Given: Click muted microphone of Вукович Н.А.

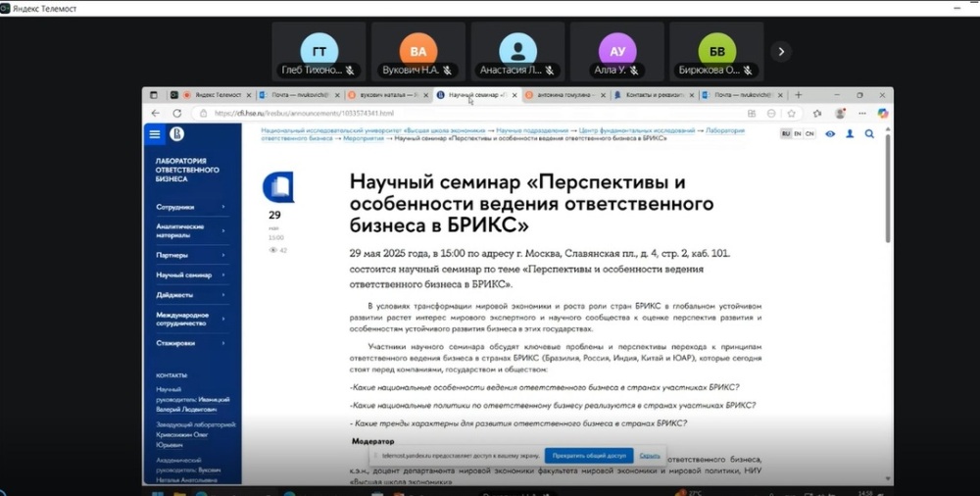Looking at the screenshot, I should (448, 71).
